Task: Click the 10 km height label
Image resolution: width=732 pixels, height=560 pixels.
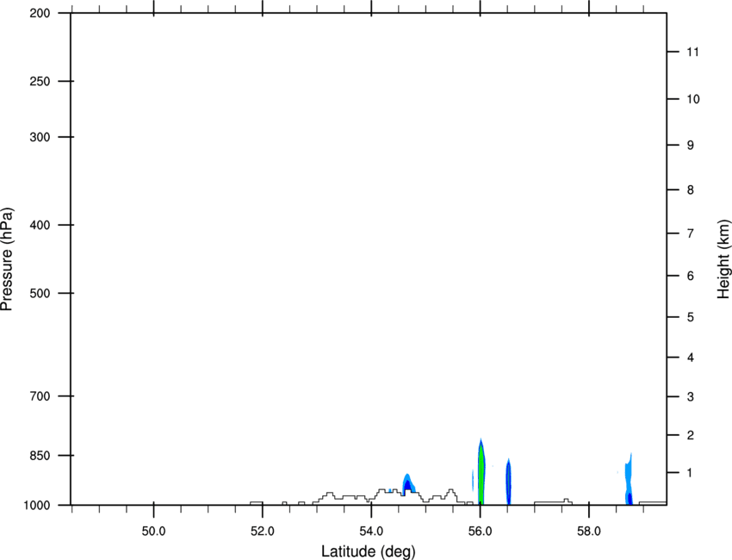Action: 693,99
